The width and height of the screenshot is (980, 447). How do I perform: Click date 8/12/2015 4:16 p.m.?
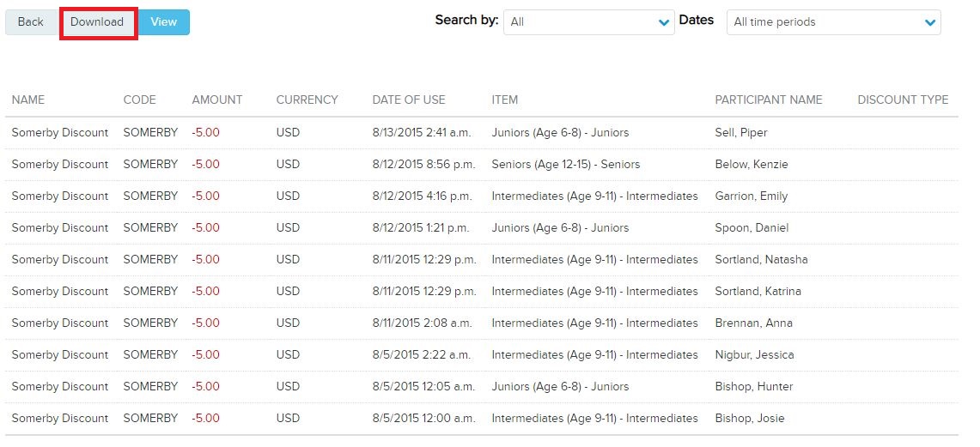[x=423, y=196]
